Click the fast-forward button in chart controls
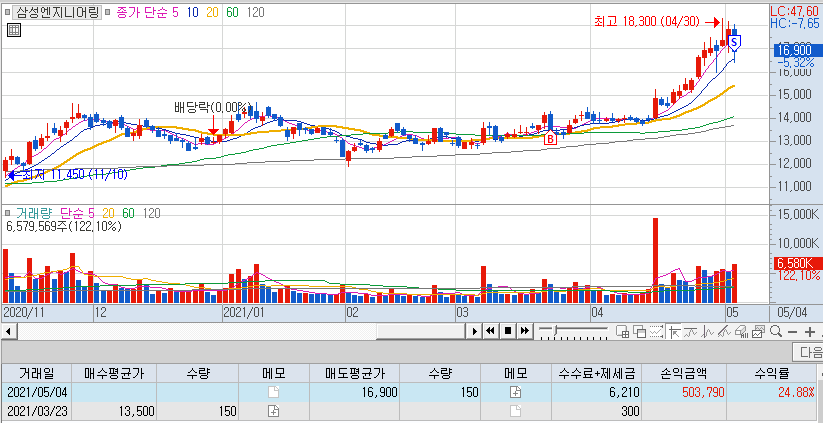Viewport: 823px width, 423px height. point(524,331)
